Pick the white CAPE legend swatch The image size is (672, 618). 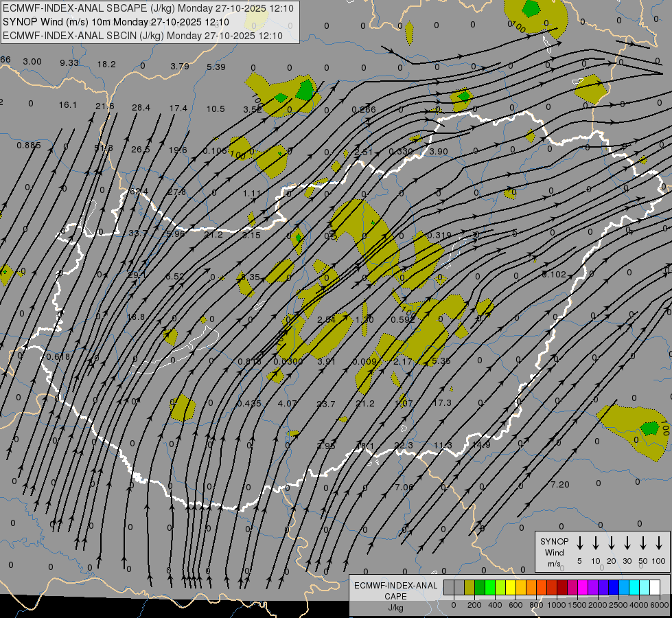coord(655,588)
